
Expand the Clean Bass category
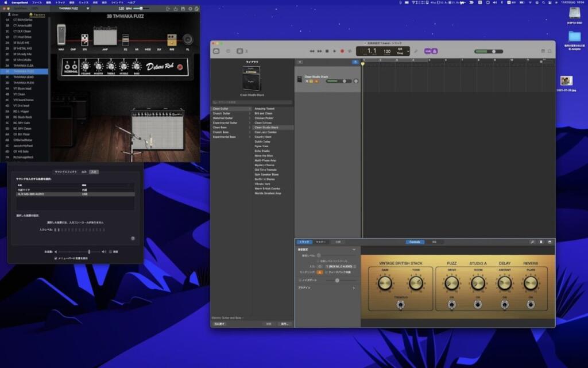(x=231, y=128)
